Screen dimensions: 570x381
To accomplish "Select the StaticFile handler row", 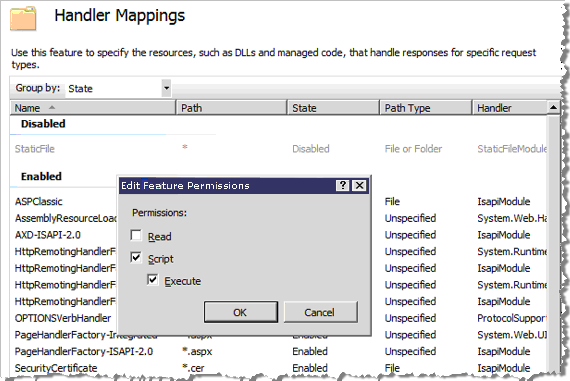I will coord(278,149).
